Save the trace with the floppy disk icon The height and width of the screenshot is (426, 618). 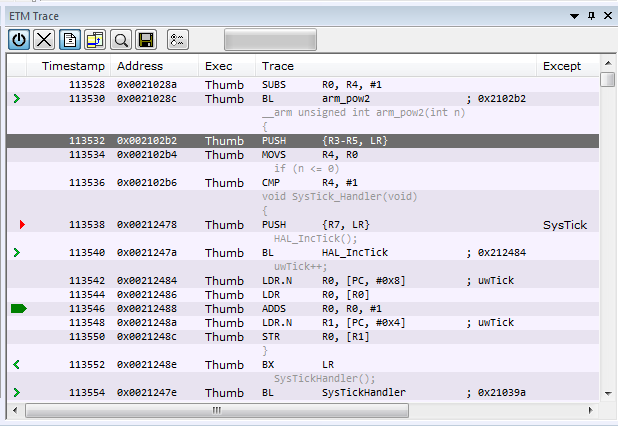[146, 39]
